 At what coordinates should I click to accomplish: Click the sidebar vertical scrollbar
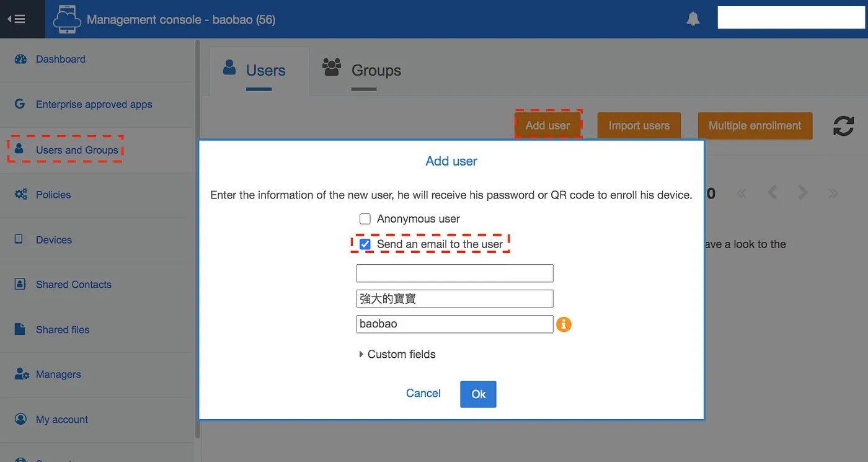[198, 239]
